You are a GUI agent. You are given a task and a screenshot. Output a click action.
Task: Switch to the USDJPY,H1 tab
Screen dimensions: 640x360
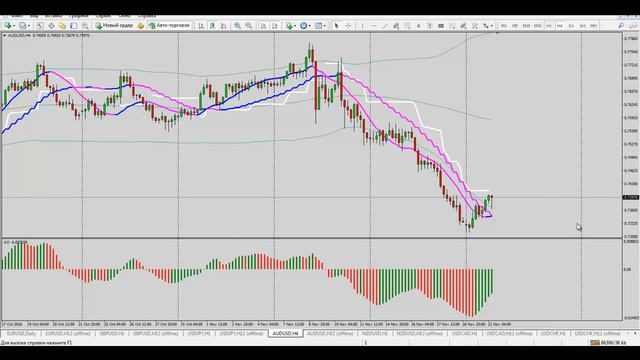point(199,333)
